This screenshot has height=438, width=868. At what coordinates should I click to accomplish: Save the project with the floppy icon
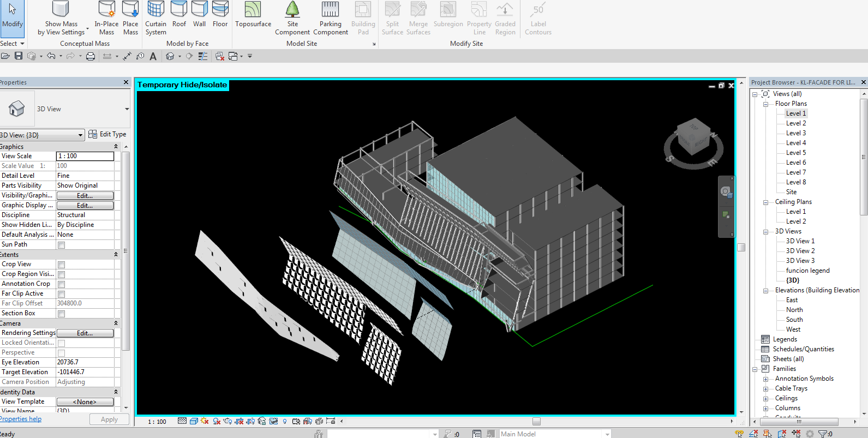tap(19, 56)
